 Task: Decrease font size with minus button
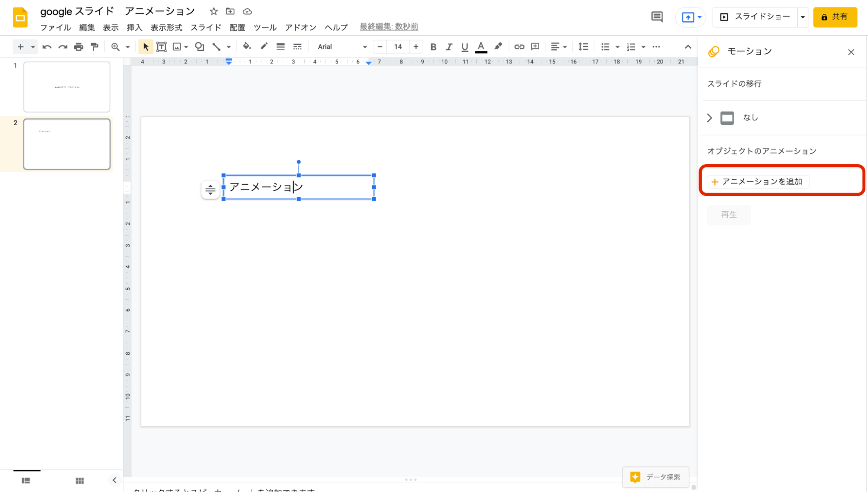380,47
